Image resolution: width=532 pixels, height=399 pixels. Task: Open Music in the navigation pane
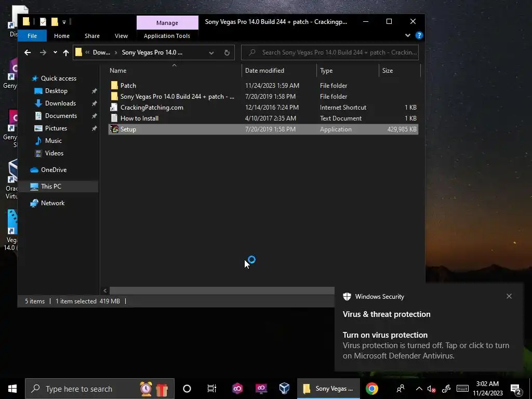pyautogui.click(x=54, y=141)
